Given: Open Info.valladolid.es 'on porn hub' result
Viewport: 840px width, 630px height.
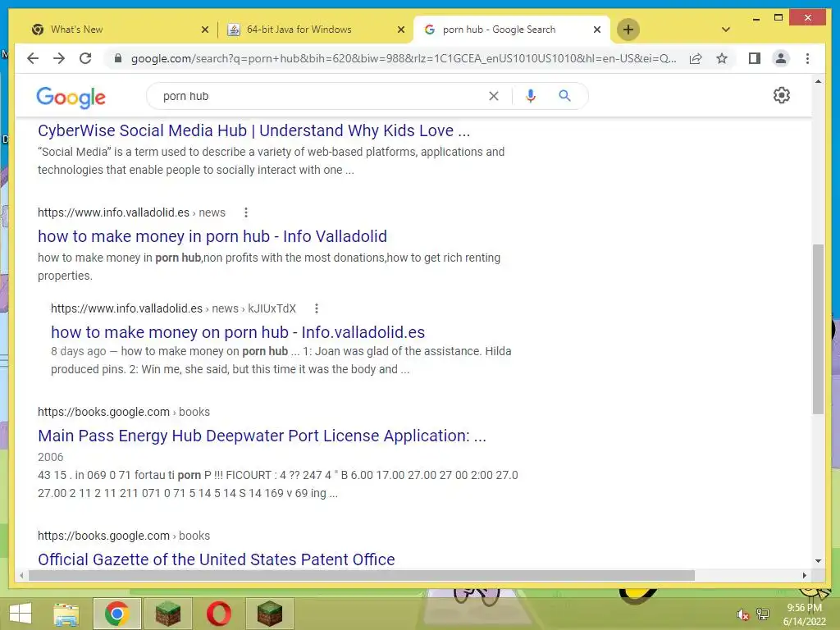Looking at the screenshot, I should click(238, 332).
